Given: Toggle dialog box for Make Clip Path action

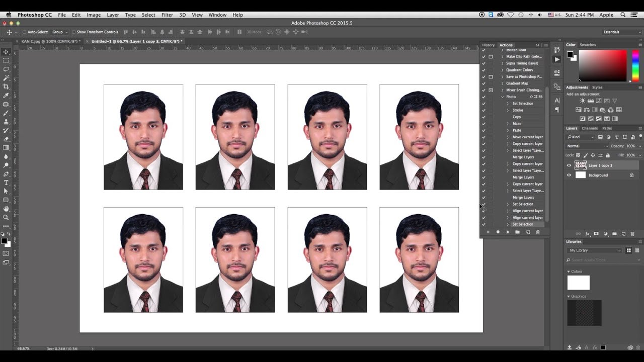Looking at the screenshot, I should point(491,56).
